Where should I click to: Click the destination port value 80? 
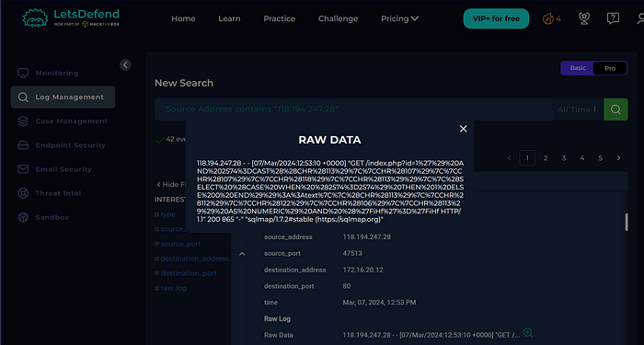click(347, 286)
